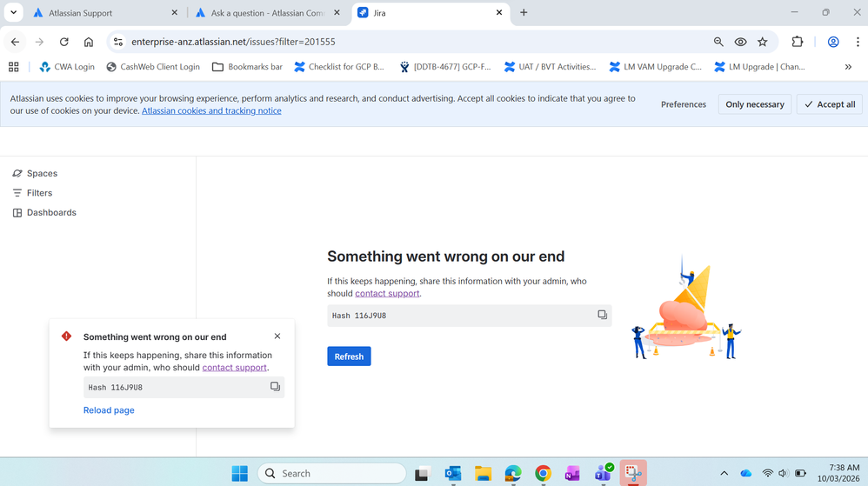
Task: Open Snipping Tool from taskbar
Action: (x=633, y=473)
